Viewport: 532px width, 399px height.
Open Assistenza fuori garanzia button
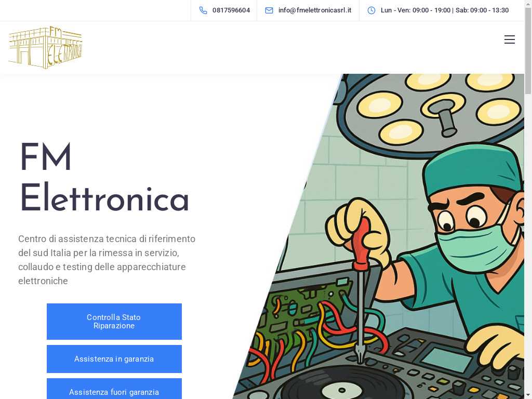pyautogui.click(x=114, y=389)
